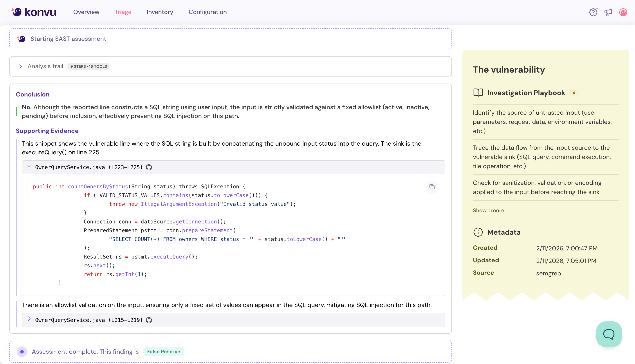Image resolution: width=635 pixels, height=364 pixels.
Task: Open the announcements megaphone icon
Action: (x=608, y=12)
